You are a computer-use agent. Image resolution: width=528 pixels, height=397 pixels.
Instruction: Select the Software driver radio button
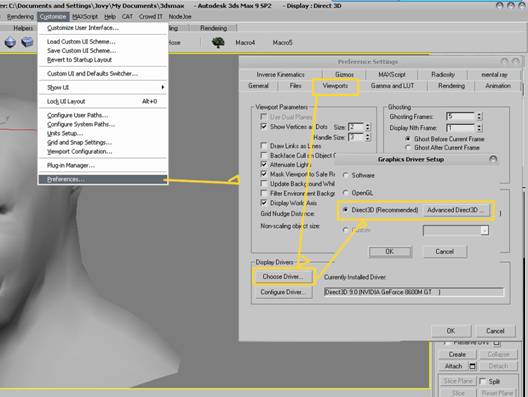[x=345, y=175]
